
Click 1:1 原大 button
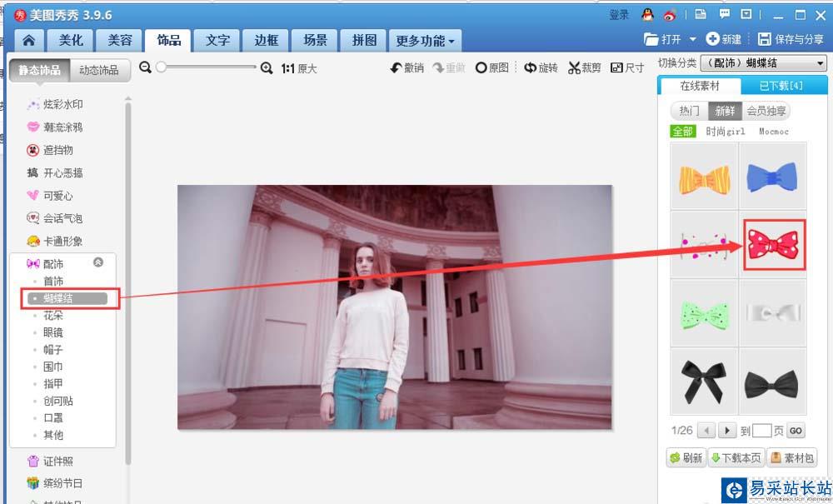(x=299, y=68)
